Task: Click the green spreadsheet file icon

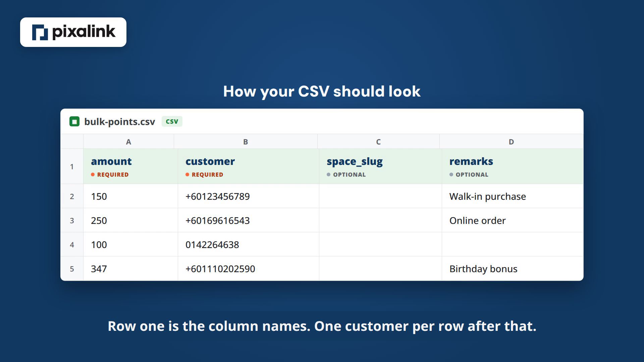Action: 74,121
